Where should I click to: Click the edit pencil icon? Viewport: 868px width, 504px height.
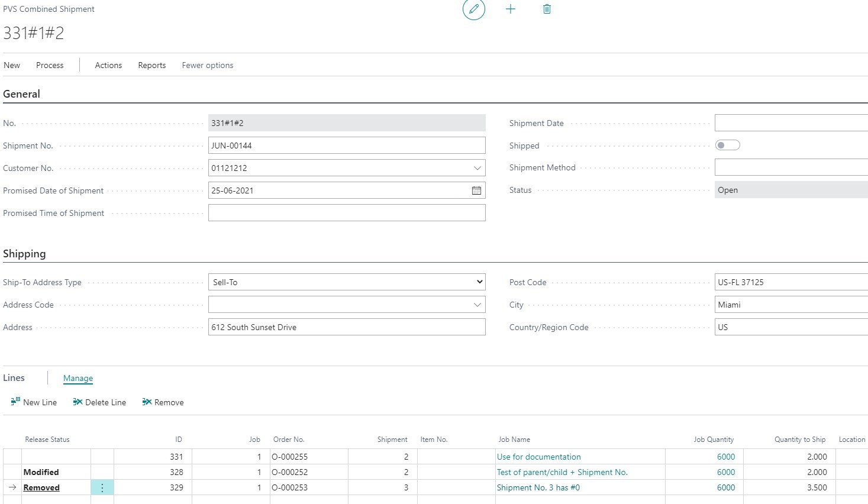click(x=473, y=9)
